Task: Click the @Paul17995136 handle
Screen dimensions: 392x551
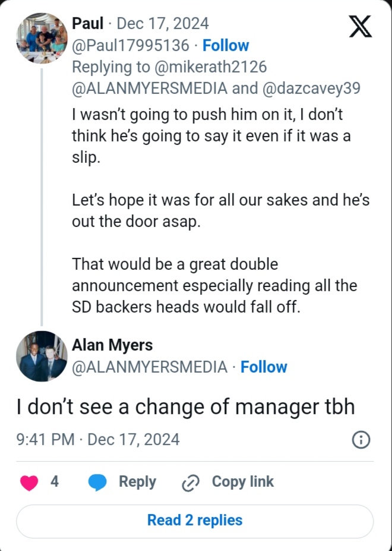Action: tap(131, 45)
